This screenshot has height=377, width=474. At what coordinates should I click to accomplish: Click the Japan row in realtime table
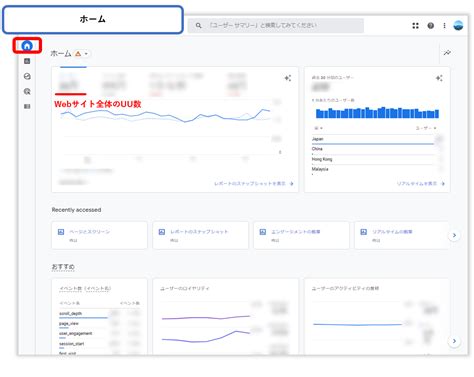point(377,140)
